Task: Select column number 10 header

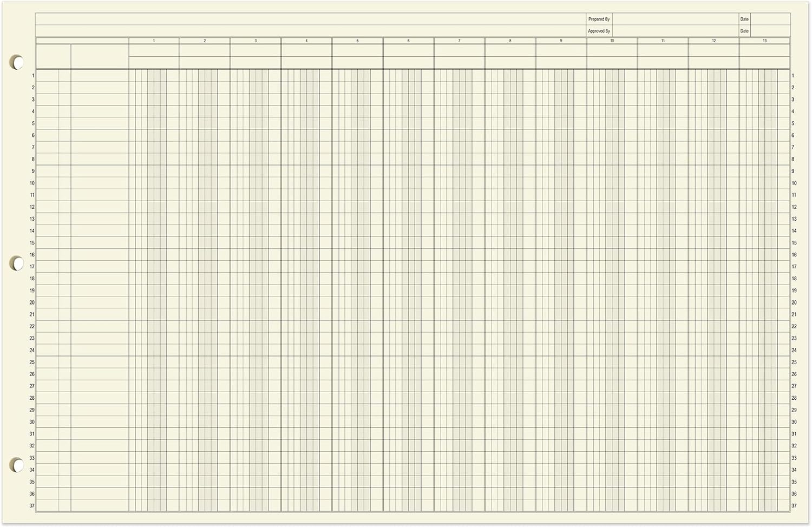Action: pyautogui.click(x=612, y=41)
